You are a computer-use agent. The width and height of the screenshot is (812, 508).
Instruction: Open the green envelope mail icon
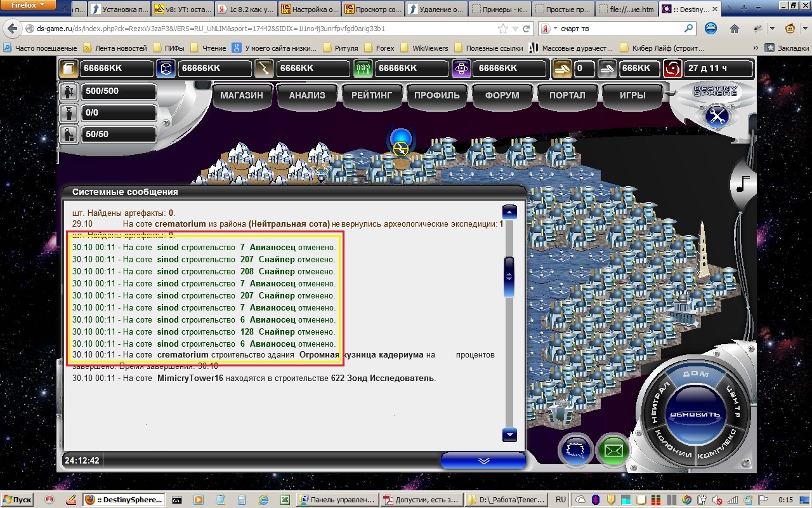[612, 451]
